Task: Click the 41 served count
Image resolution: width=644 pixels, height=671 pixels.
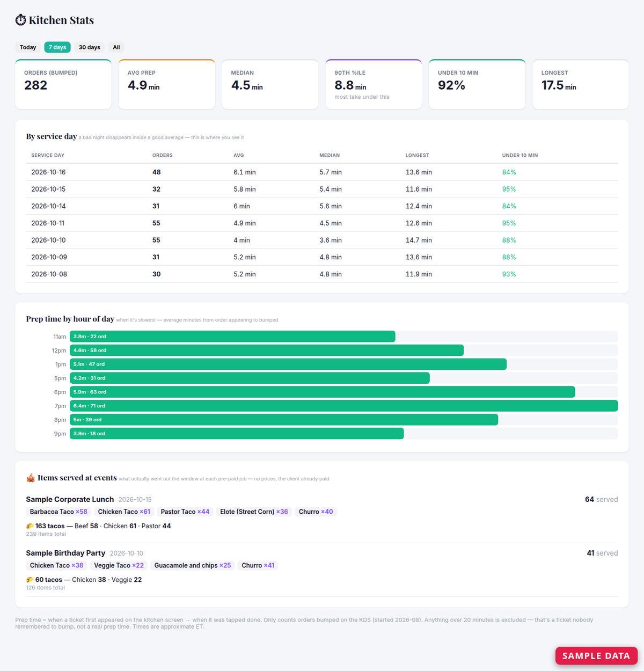Action: click(602, 553)
